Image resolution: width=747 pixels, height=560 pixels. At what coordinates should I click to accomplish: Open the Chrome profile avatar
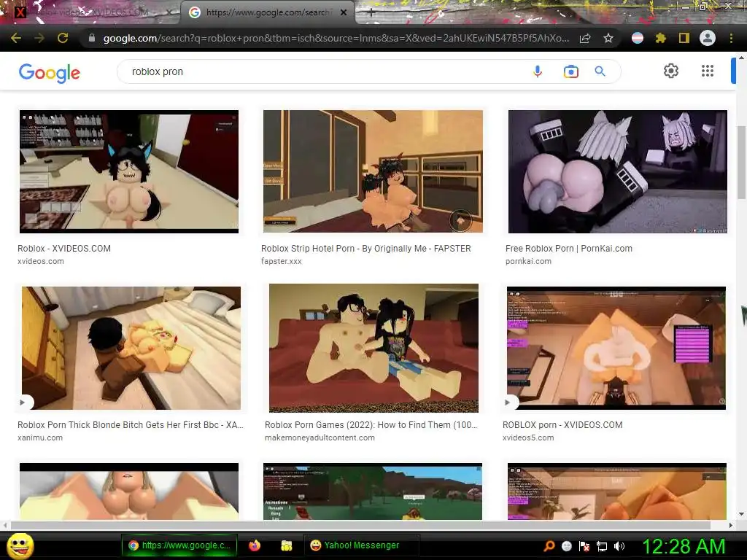[708, 38]
